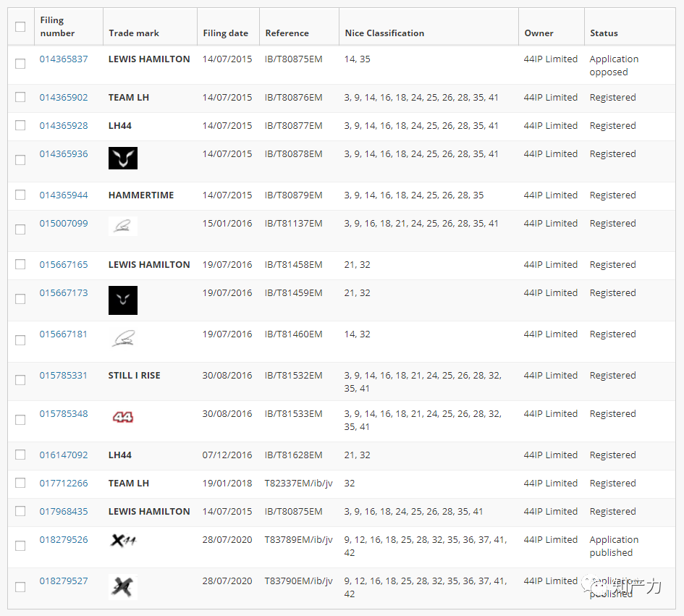Check the box for filing 014365837
684x616 pixels.
[x=20, y=64]
